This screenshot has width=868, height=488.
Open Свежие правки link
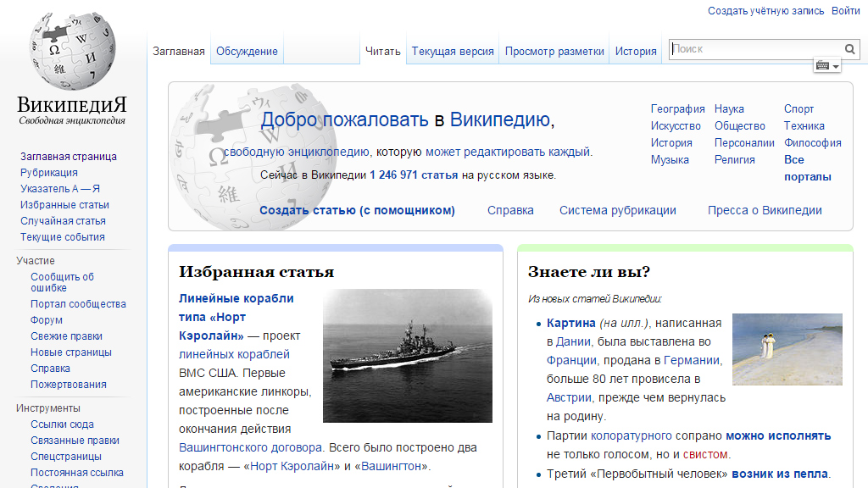pyautogui.click(x=66, y=335)
